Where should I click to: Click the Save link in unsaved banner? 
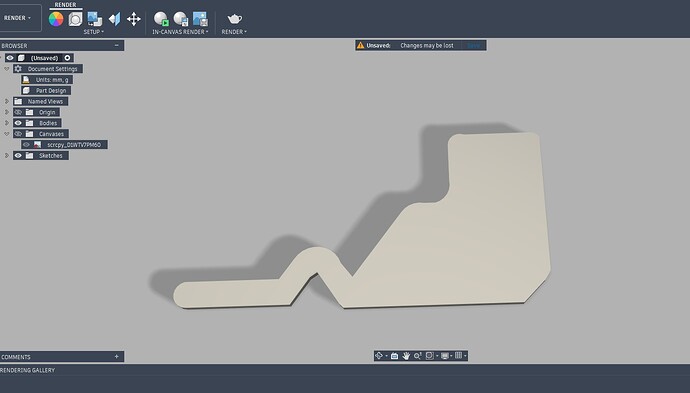(473, 45)
